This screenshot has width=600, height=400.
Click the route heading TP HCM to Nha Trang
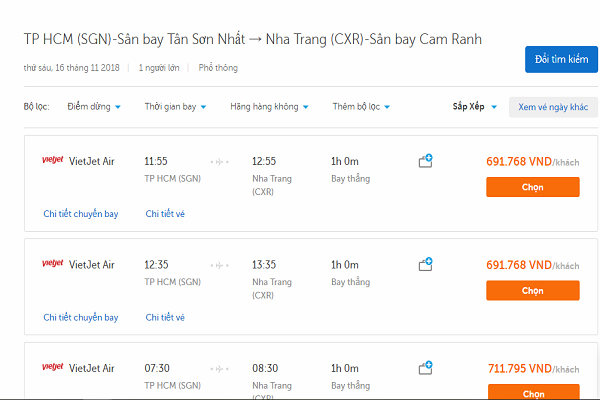point(253,39)
